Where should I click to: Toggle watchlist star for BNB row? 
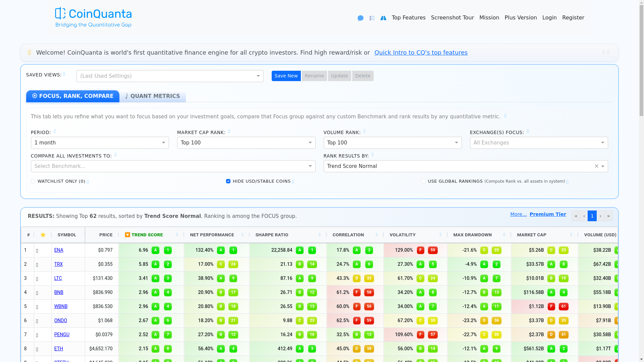(37, 293)
